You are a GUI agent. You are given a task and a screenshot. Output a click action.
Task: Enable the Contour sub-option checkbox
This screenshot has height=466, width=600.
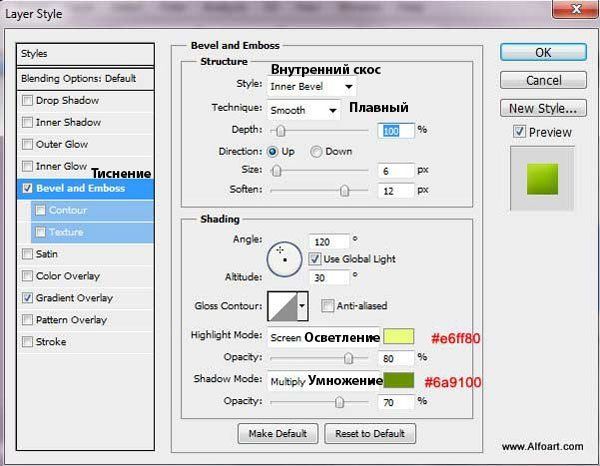tap(40, 210)
